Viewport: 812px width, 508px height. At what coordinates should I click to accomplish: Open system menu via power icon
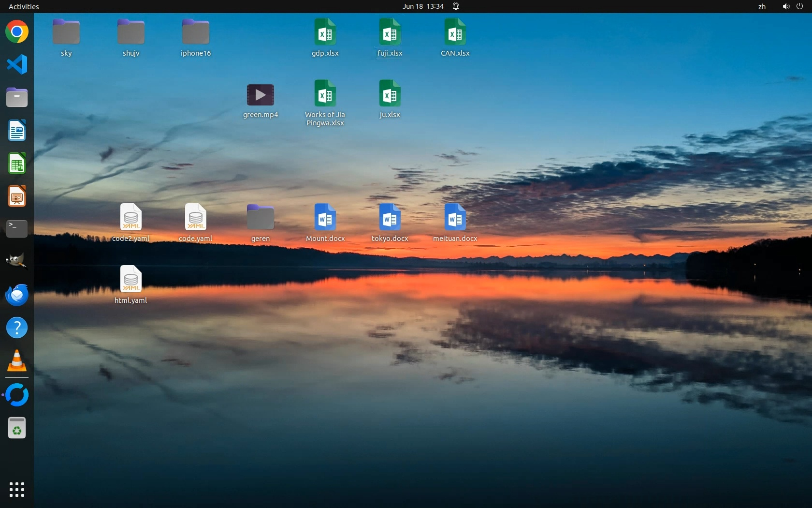pos(799,6)
